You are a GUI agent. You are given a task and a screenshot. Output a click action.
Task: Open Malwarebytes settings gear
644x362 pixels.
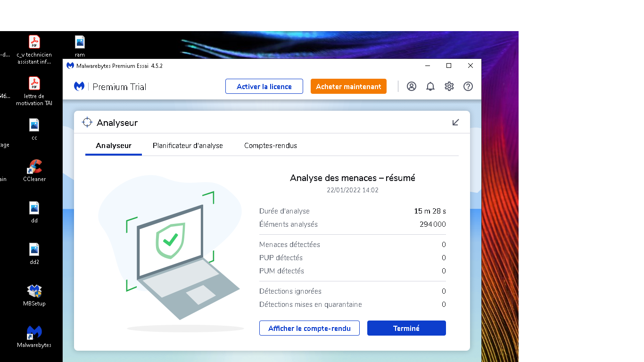pyautogui.click(x=449, y=86)
